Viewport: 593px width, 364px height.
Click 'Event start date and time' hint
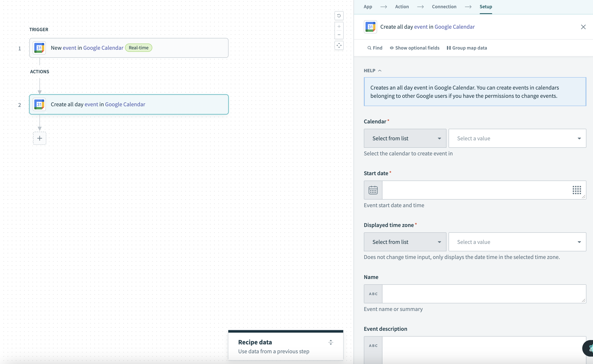[x=394, y=205]
